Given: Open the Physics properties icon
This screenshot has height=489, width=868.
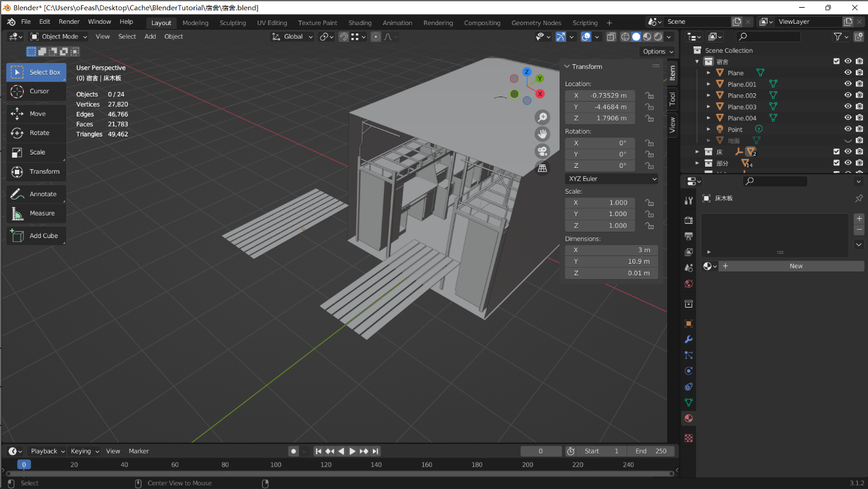Looking at the screenshot, I should [x=688, y=371].
